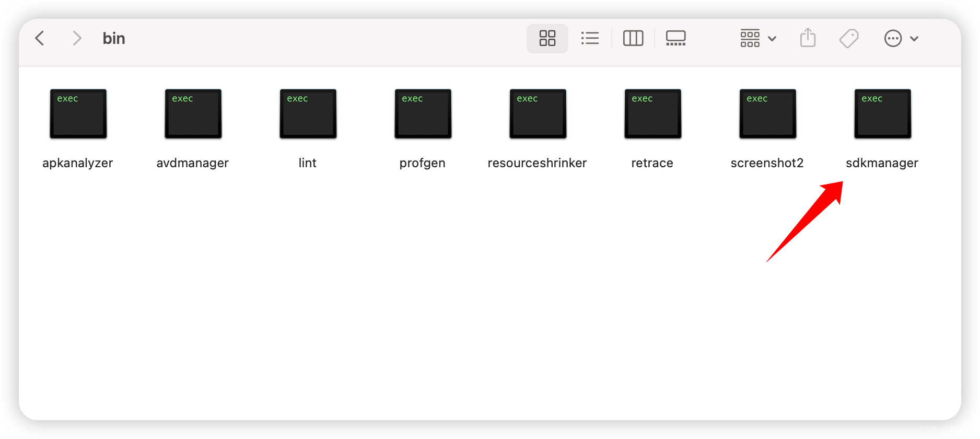Open the More actions ellipsis menu
Viewport: 980px width, 439px height.
coord(901,38)
